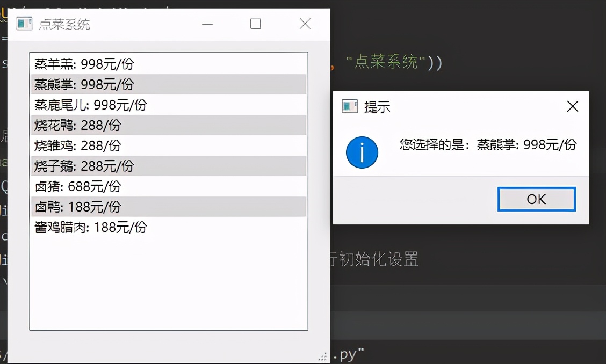Minimize the 点菜系统 window
Screen dimensions: 606x364
click(207, 24)
